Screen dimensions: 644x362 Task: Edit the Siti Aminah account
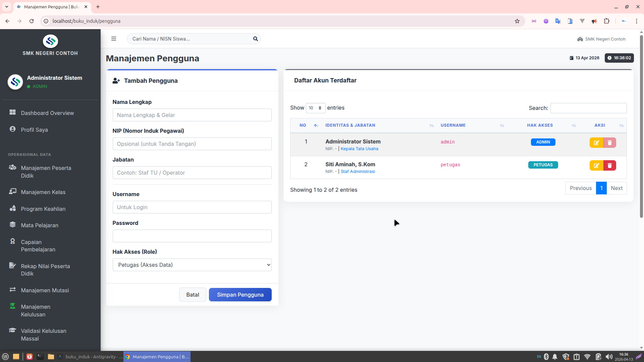(x=596, y=166)
